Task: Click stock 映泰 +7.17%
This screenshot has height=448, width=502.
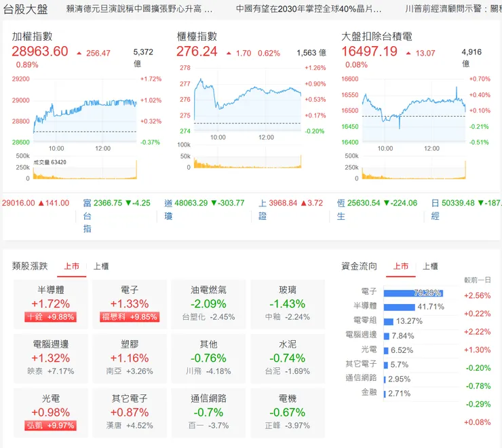Action: tap(51, 371)
